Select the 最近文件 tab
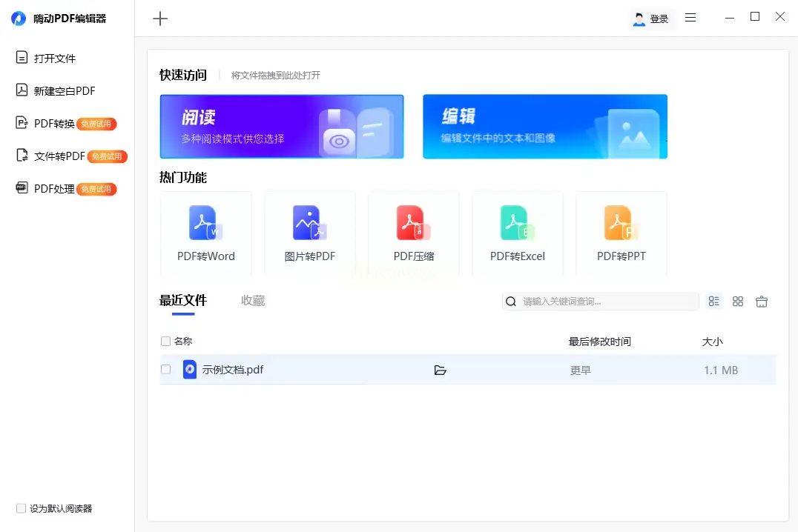Viewport: 798px width, 532px height. click(183, 301)
